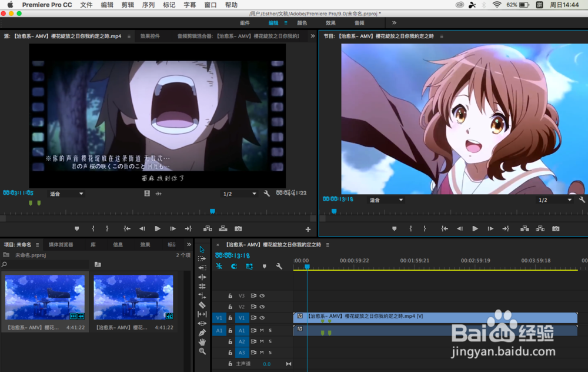Go to In point in Source monitor

(x=127, y=228)
